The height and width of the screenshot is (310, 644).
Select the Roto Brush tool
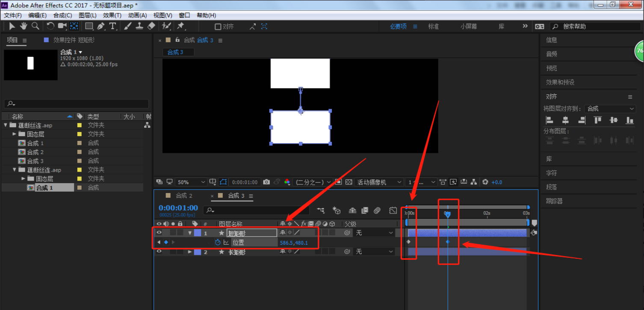[166, 26]
